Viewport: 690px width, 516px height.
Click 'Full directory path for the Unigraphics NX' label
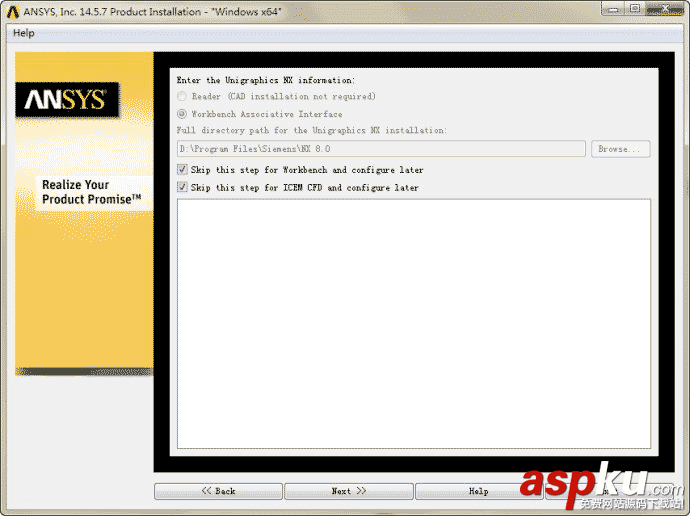pos(312,130)
